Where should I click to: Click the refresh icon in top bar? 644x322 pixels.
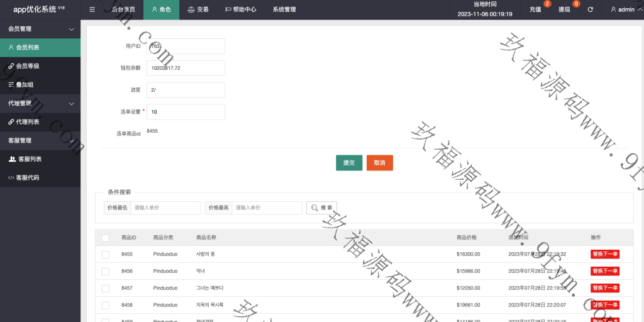pos(590,9)
